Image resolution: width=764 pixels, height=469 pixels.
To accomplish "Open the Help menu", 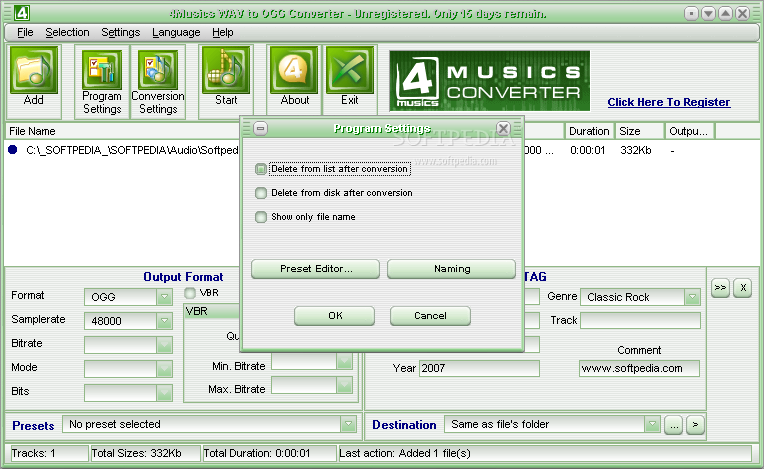I will click(x=223, y=32).
